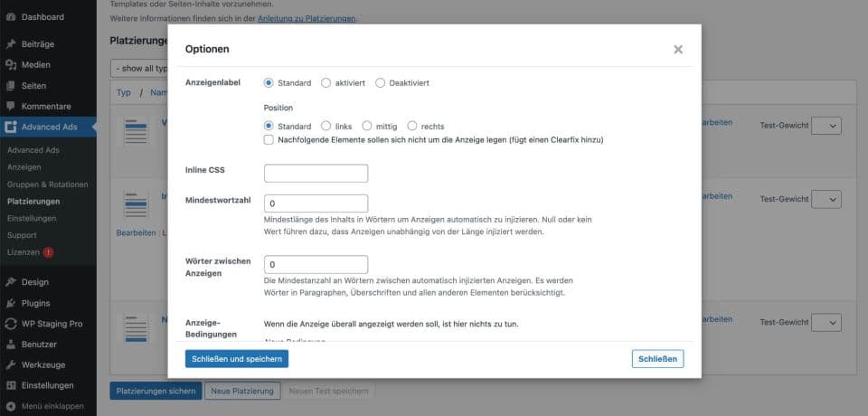Viewport: 868px width, 416px height.
Task: Select Anzeigenlabel aktiviert radio button
Action: [326, 83]
